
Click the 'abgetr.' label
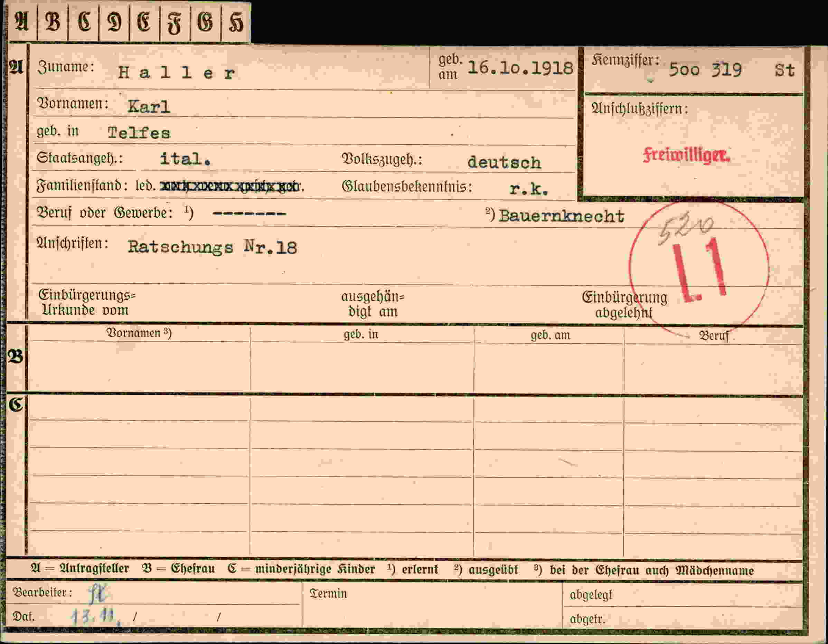pos(587,619)
